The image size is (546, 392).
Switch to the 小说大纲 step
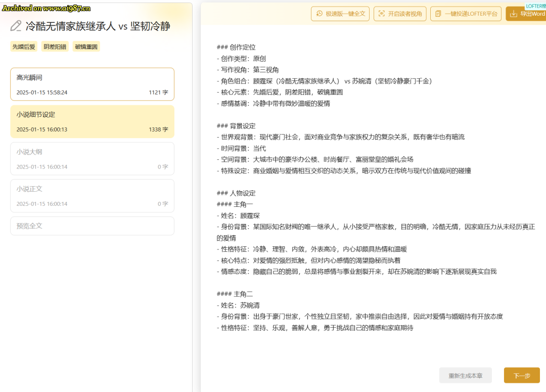coord(92,158)
